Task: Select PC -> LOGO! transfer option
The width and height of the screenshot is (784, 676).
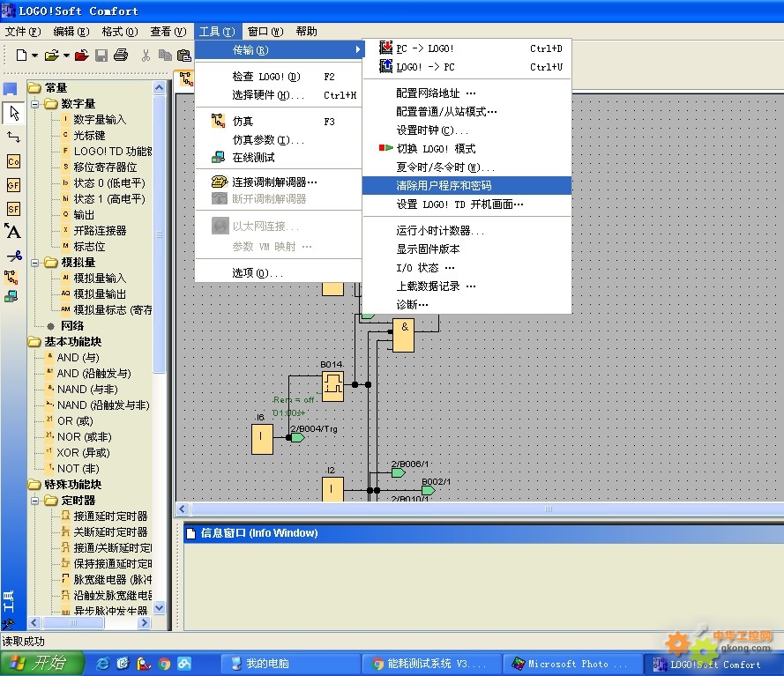Action: [x=467, y=48]
